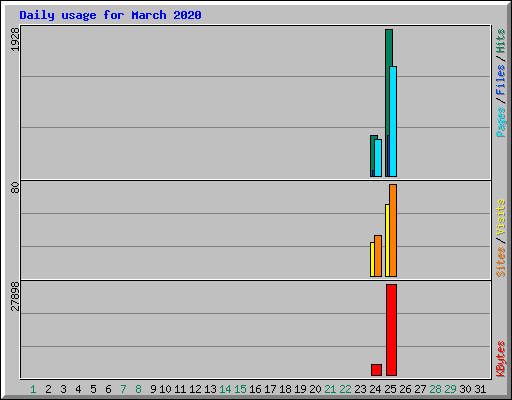The width and height of the screenshot is (512, 400).
Task: Click day 20 on the x-axis
Action: 315,389
